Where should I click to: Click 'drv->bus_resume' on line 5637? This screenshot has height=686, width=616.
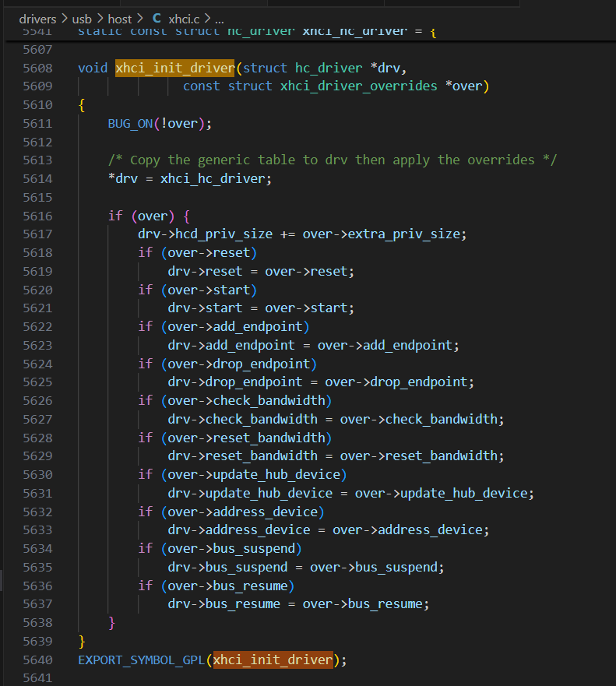224,604
